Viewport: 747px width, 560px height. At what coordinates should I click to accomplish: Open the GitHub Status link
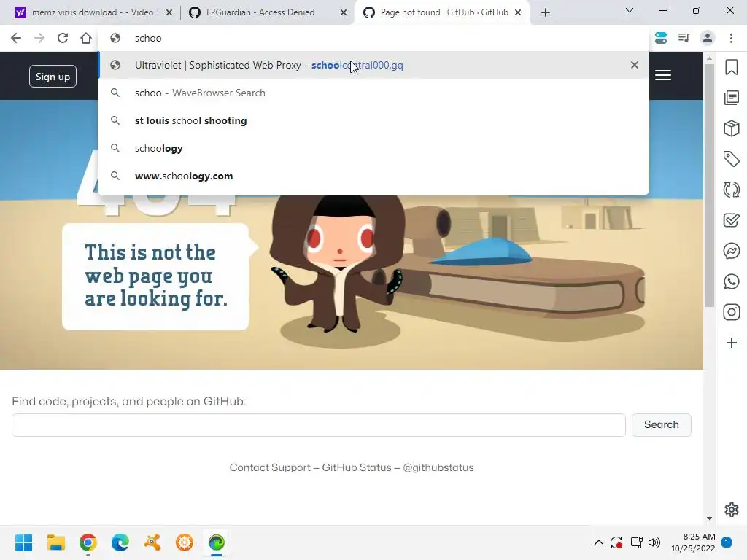click(x=356, y=467)
